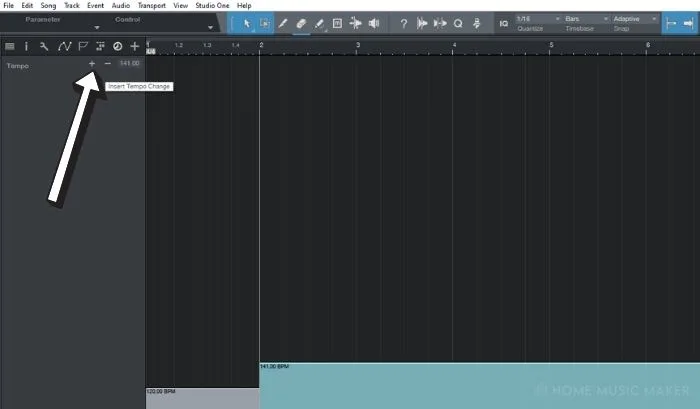The height and width of the screenshot is (409, 700).
Task: Click the 141.00 tempo value field
Action: (x=129, y=63)
